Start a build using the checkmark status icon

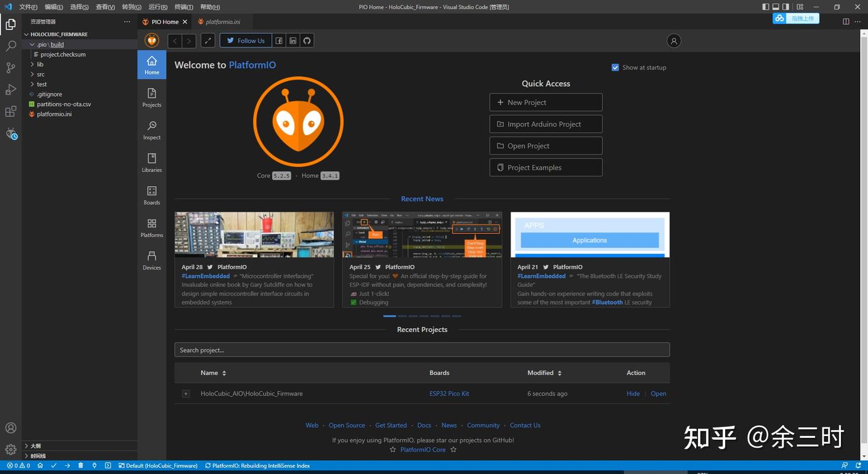click(x=54, y=466)
